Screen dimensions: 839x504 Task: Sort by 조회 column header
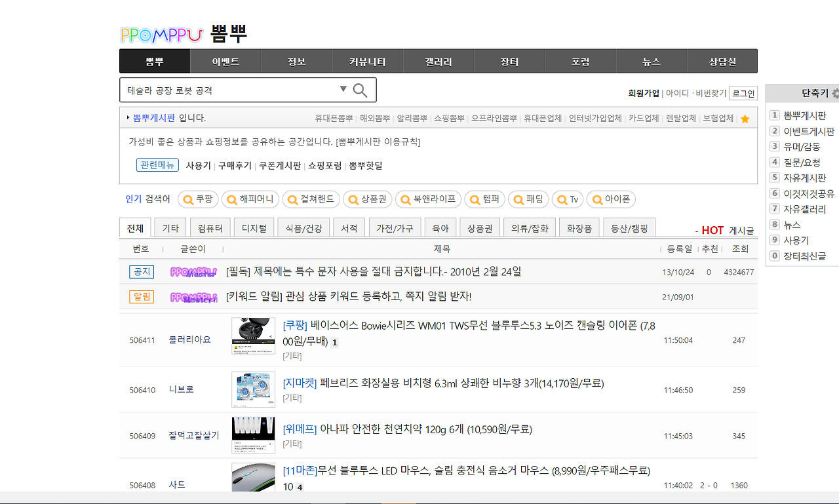click(740, 249)
